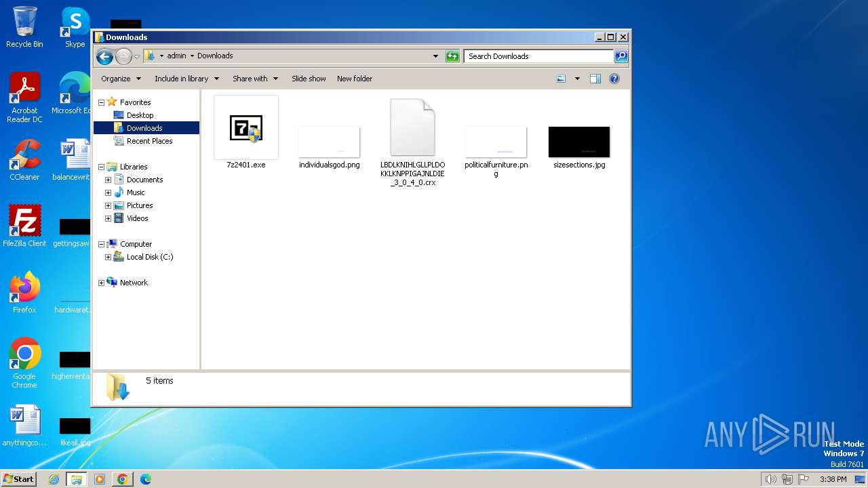Collapse the Libraries group
Screen dimensions: 868x488
pos(102,167)
